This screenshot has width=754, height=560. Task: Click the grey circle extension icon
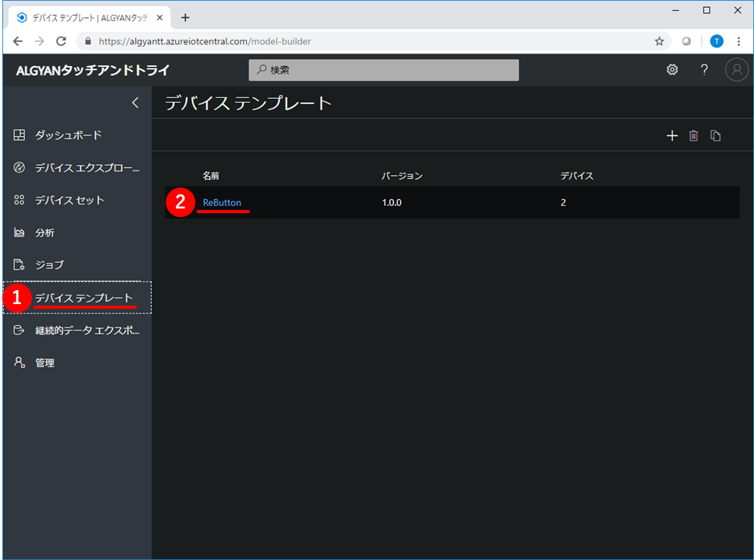(686, 41)
